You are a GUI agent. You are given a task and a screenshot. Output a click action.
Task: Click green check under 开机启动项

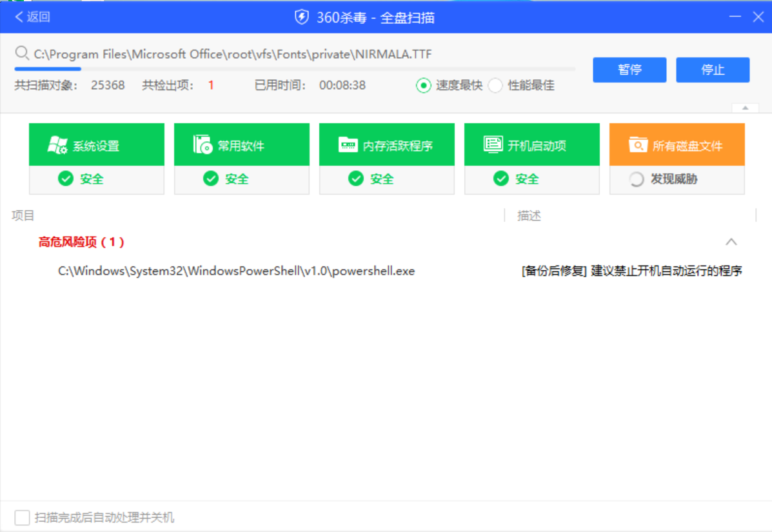tap(501, 179)
